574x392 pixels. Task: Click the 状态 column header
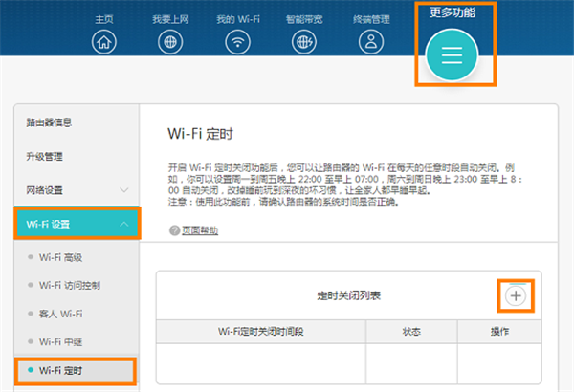point(411,331)
